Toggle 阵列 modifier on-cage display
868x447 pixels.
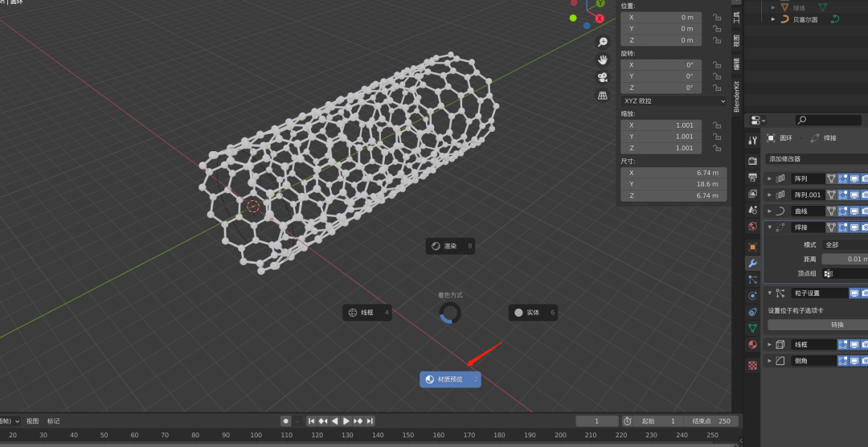tap(832, 178)
